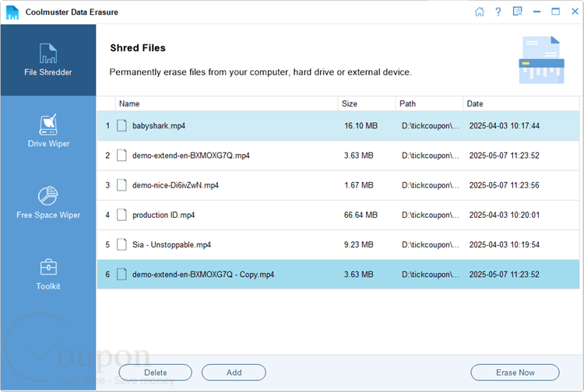Click the 9.23 MB size cell
The width and height of the screenshot is (584, 392).
(359, 245)
